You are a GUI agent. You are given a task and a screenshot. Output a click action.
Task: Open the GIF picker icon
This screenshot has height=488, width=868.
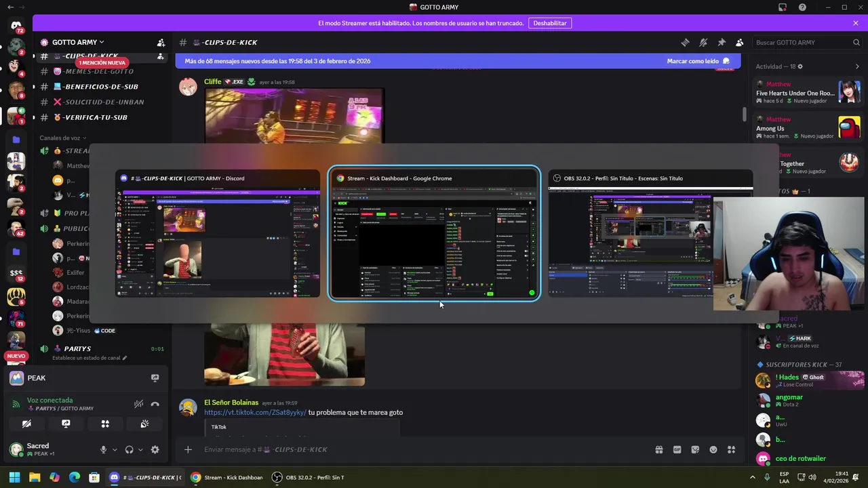(677, 449)
